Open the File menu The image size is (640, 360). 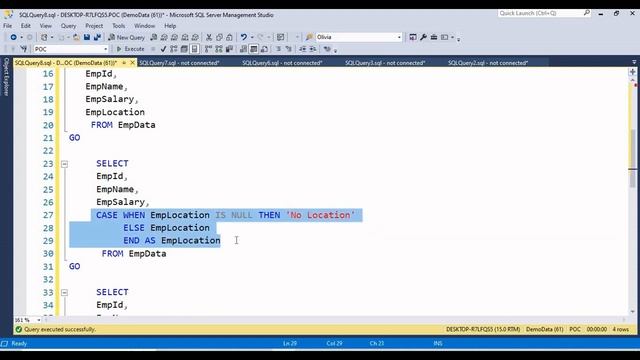[7, 26]
